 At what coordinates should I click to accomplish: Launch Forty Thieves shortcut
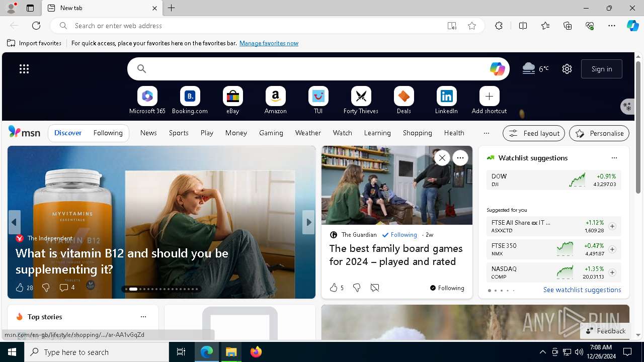point(361,101)
